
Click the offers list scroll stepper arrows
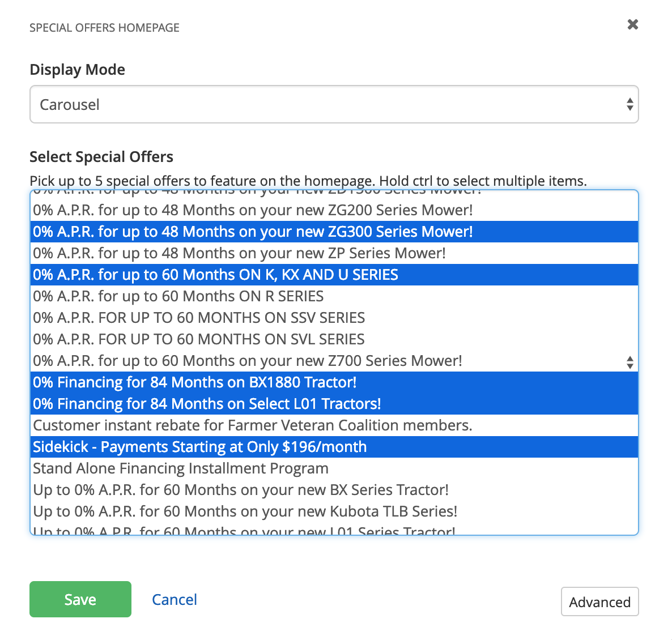tap(630, 362)
